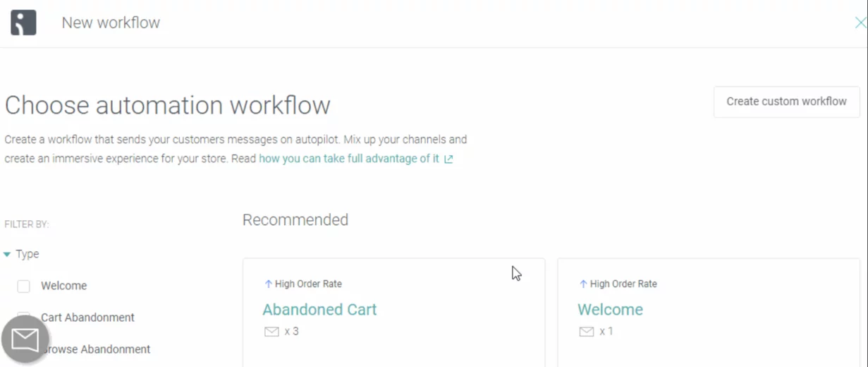Click the external link icon after help text
This screenshot has width=868, height=367.
point(448,160)
